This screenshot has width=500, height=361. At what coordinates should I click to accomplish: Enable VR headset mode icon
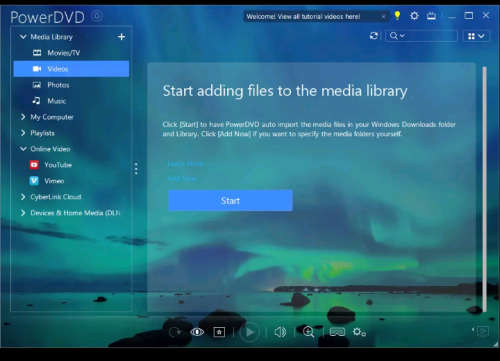(x=337, y=332)
